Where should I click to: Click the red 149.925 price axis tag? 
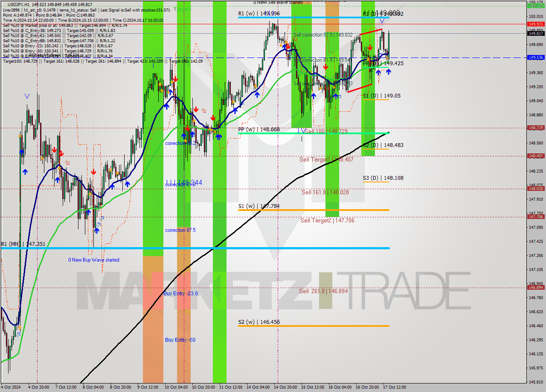(536, 24)
